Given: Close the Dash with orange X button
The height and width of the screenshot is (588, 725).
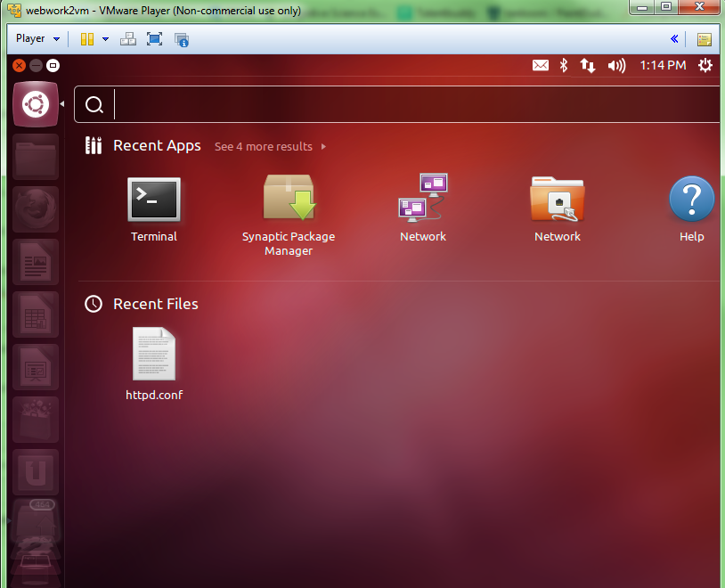Looking at the screenshot, I should 19,66.
